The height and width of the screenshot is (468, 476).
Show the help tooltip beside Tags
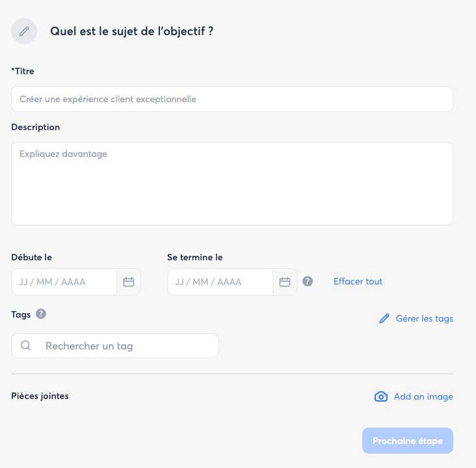pos(41,314)
